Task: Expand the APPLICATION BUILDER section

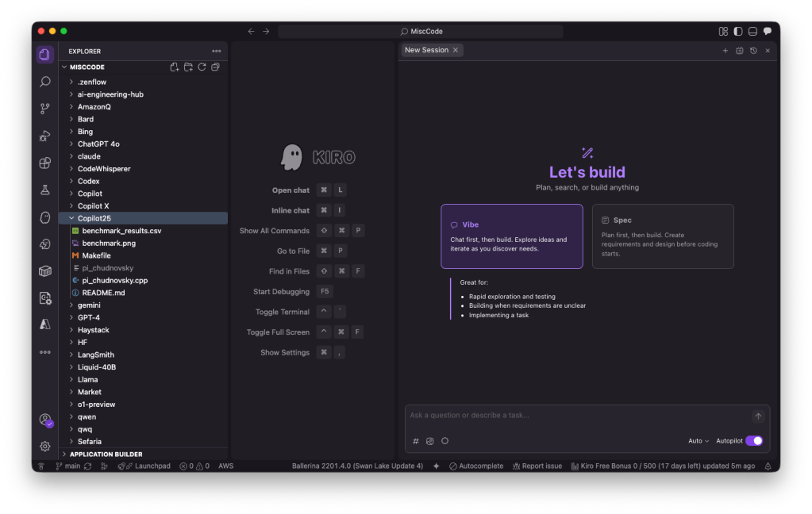Action: point(144,454)
